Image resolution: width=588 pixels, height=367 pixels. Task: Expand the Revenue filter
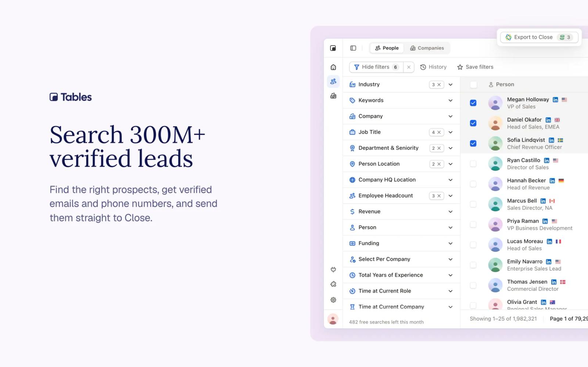click(x=401, y=212)
